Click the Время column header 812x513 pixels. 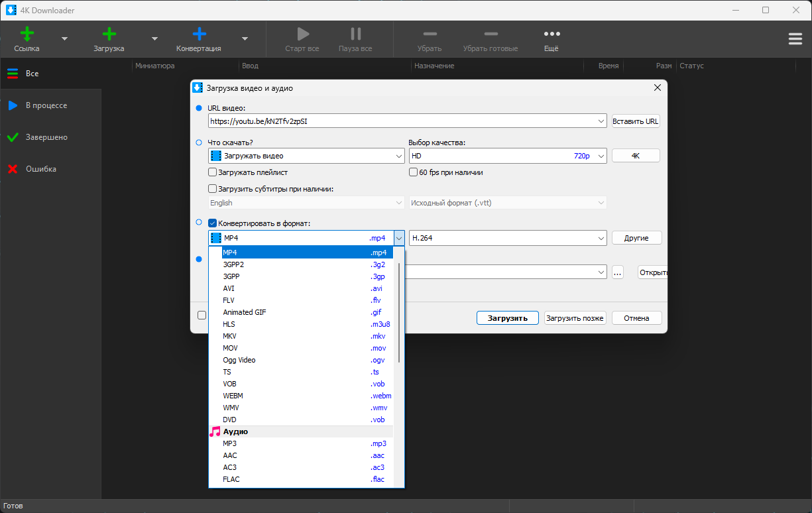tap(608, 66)
